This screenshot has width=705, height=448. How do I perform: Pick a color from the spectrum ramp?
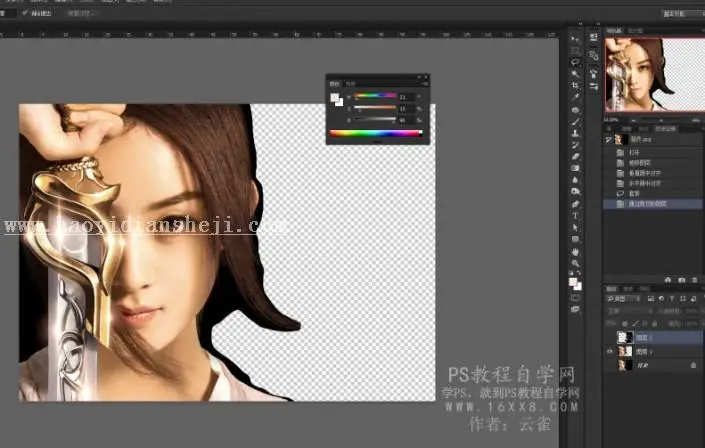(x=376, y=133)
